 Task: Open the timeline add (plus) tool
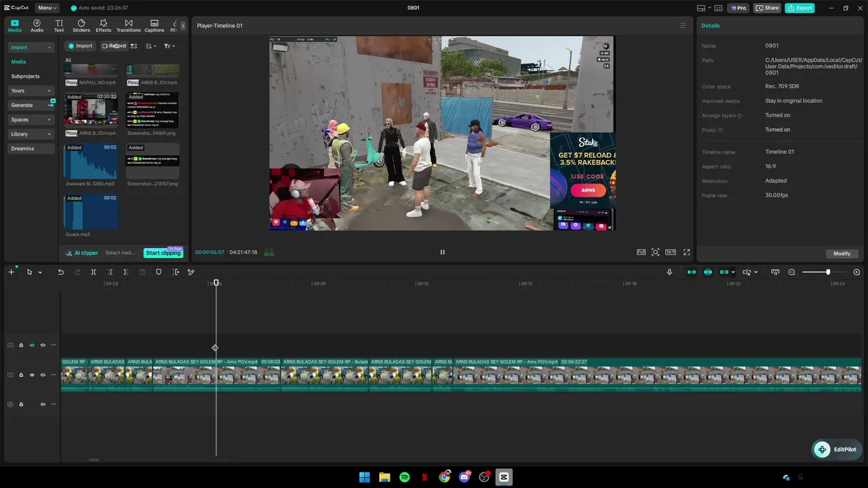[x=11, y=272]
